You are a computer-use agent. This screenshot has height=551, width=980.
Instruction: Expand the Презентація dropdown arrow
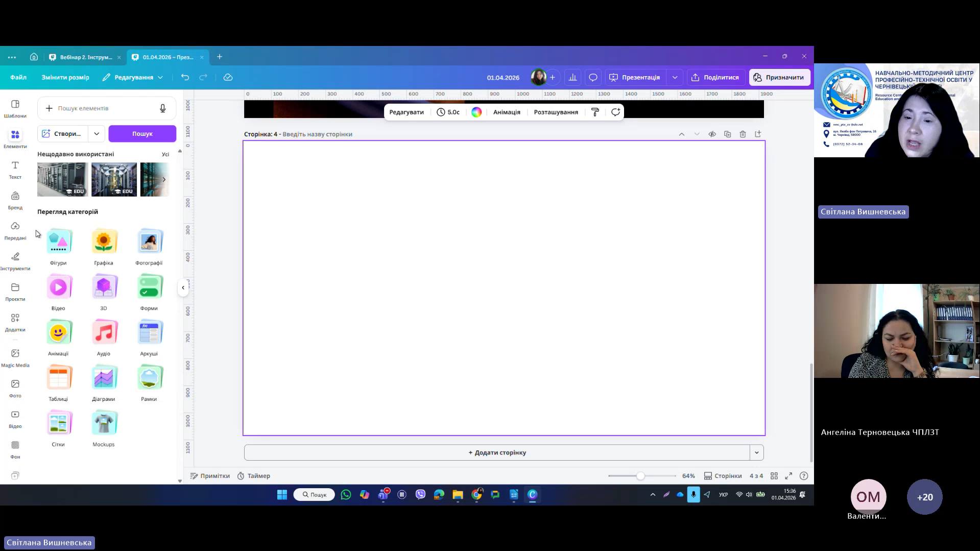[675, 77]
